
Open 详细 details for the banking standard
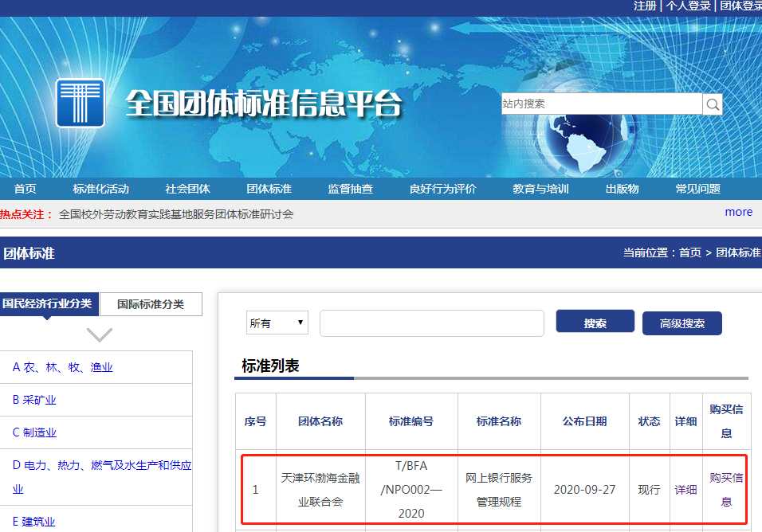click(685, 489)
